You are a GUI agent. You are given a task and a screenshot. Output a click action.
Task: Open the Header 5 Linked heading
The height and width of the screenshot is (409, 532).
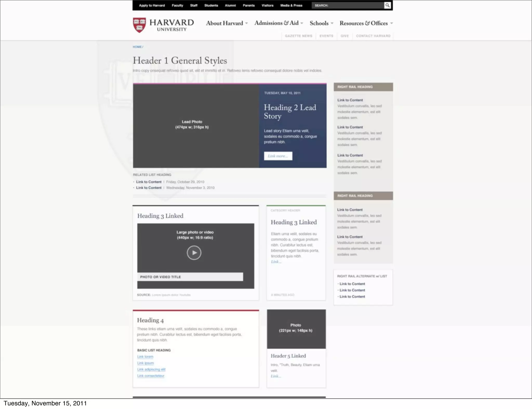tap(288, 356)
